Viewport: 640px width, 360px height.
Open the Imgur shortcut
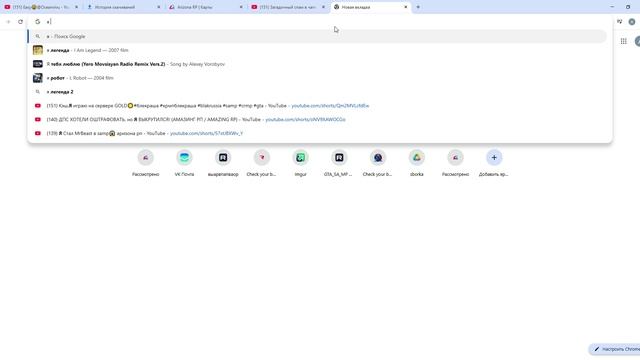300,162
